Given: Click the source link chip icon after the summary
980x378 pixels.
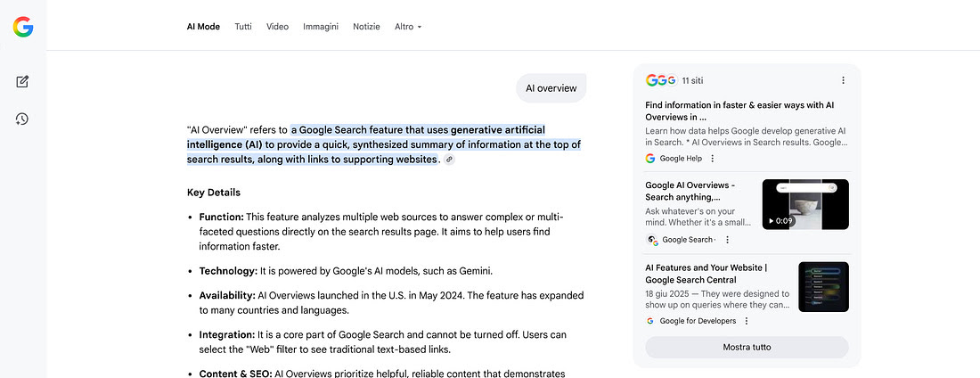Looking at the screenshot, I should (450, 160).
